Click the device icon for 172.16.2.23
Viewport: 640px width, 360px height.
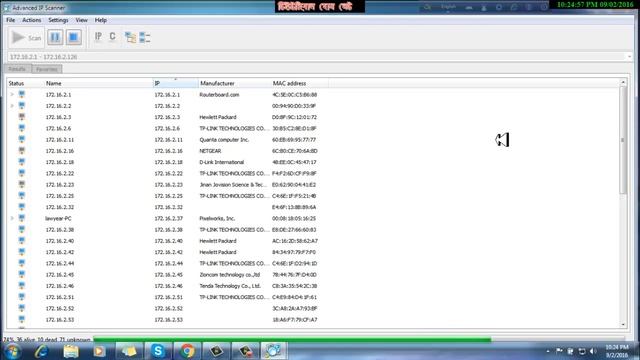[x=22, y=184]
